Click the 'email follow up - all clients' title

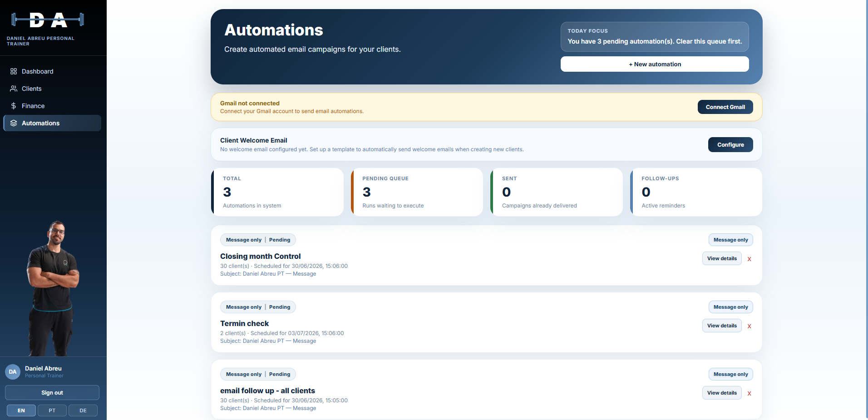267,390
